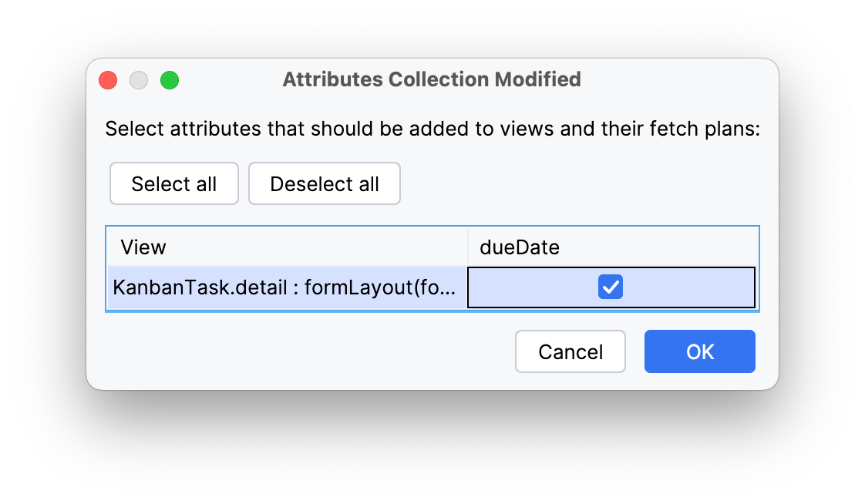Check the dueDate checkbox for KanbanTask.detail
Viewport: 865px width, 504px height.
[611, 287]
